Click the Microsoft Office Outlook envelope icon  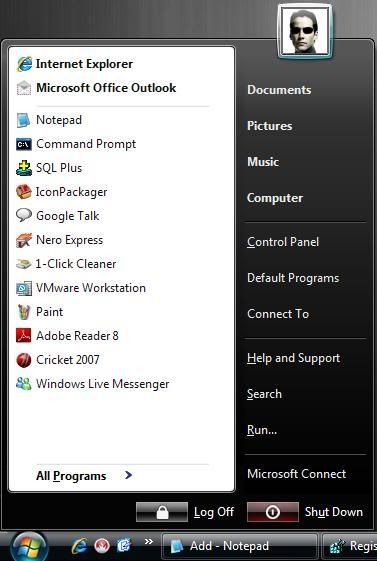point(24,88)
